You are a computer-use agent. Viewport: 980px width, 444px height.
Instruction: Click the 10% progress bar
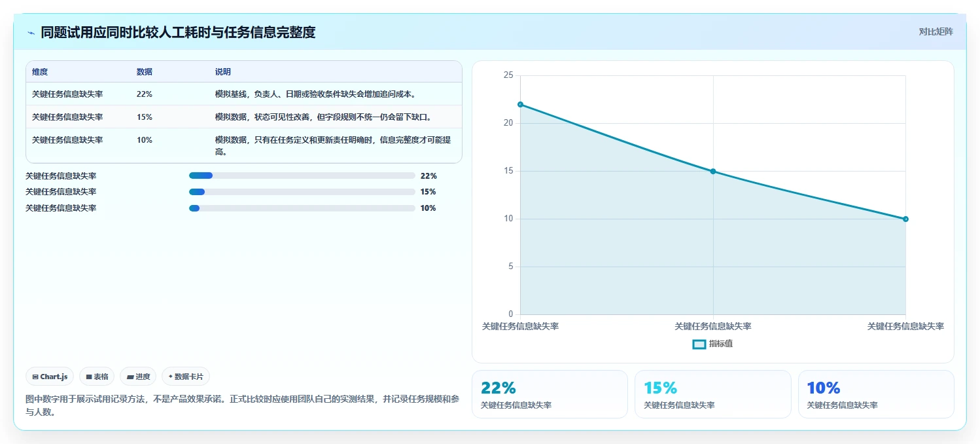click(302, 208)
